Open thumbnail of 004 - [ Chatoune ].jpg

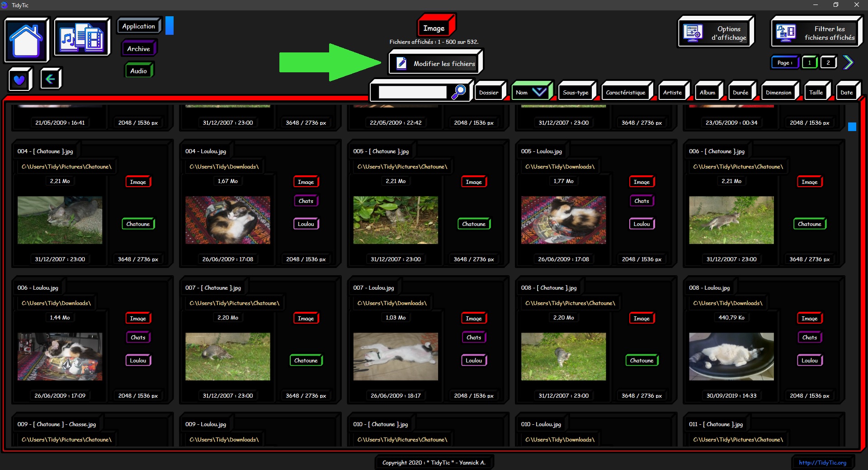60,220
